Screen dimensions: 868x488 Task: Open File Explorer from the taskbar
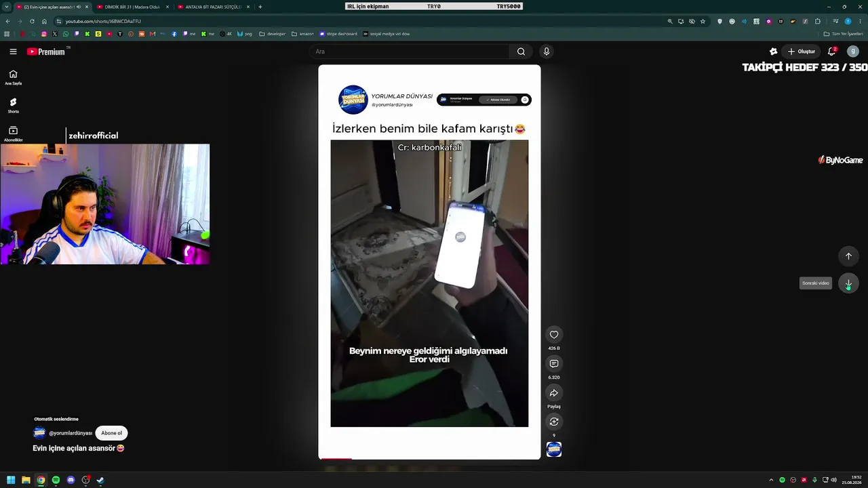click(x=26, y=481)
